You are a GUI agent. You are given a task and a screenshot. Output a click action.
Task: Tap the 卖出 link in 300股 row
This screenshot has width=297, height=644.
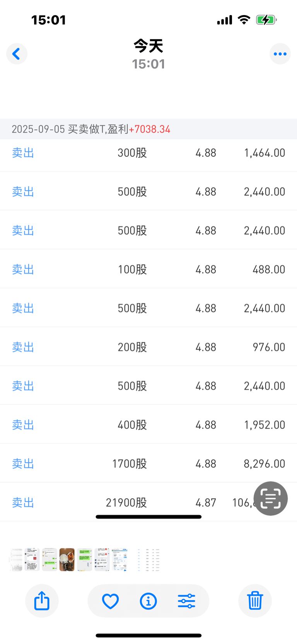click(x=23, y=153)
